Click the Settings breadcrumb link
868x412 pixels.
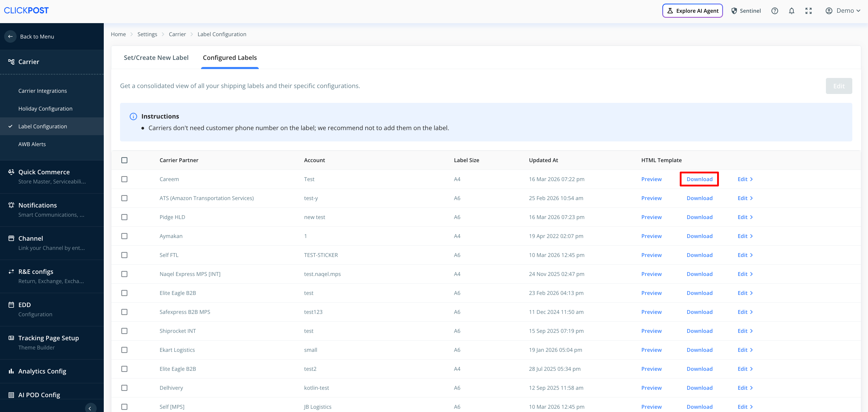[x=147, y=34]
